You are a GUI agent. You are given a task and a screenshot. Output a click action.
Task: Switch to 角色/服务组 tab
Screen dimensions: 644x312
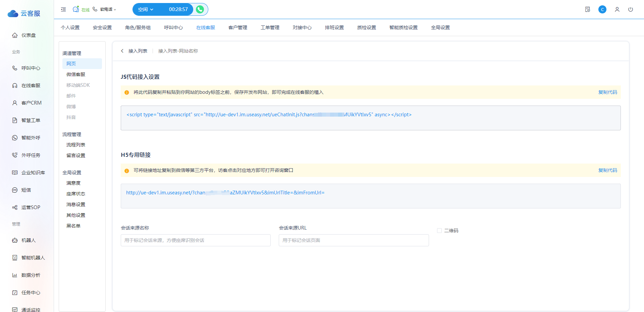[x=138, y=27]
